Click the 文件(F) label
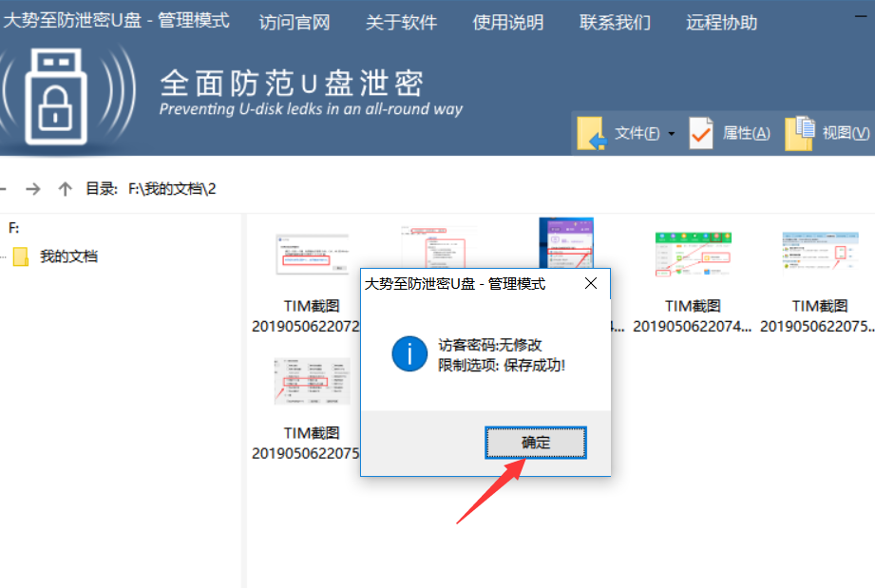 pos(637,133)
